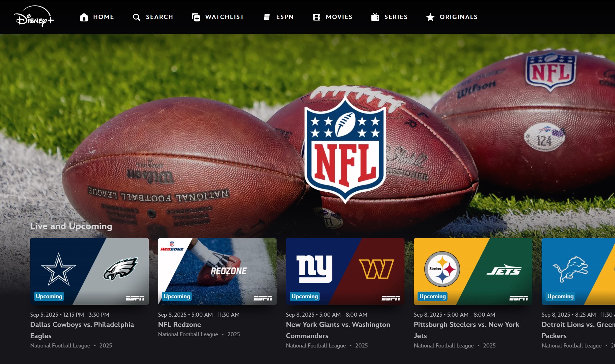Click the Home house icon

(x=84, y=17)
